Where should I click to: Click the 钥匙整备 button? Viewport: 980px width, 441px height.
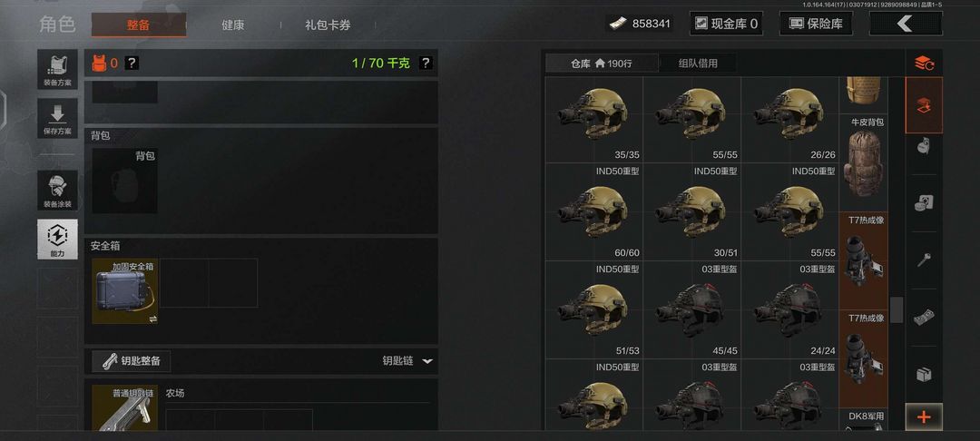click(x=132, y=361)
